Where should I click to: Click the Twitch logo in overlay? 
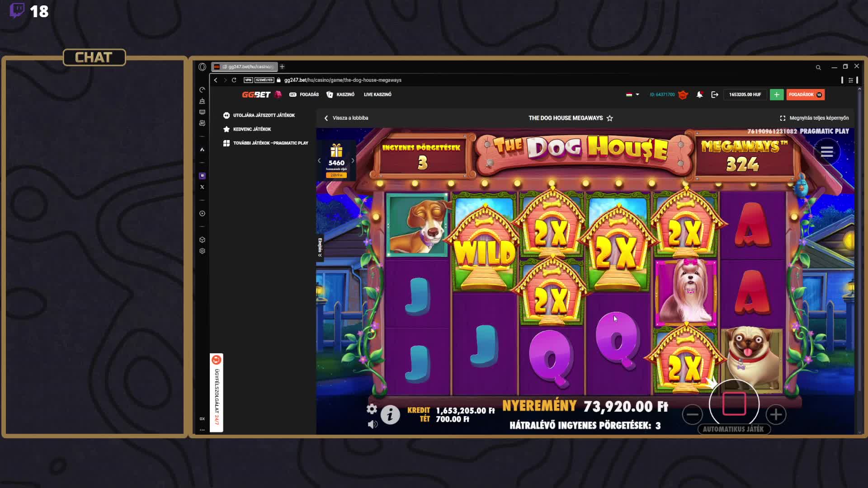[17, 10]
